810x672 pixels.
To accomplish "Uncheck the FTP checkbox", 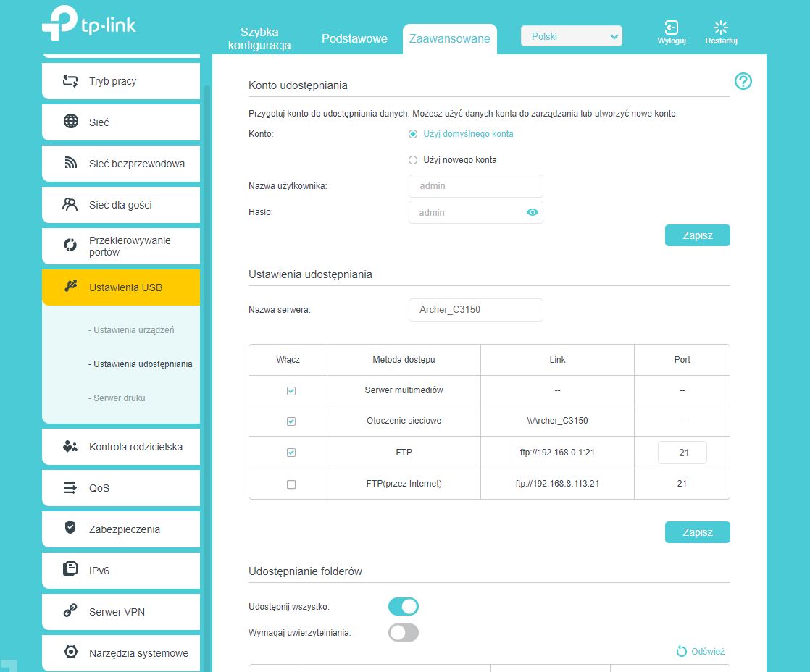I will click(x=291, y=453).
